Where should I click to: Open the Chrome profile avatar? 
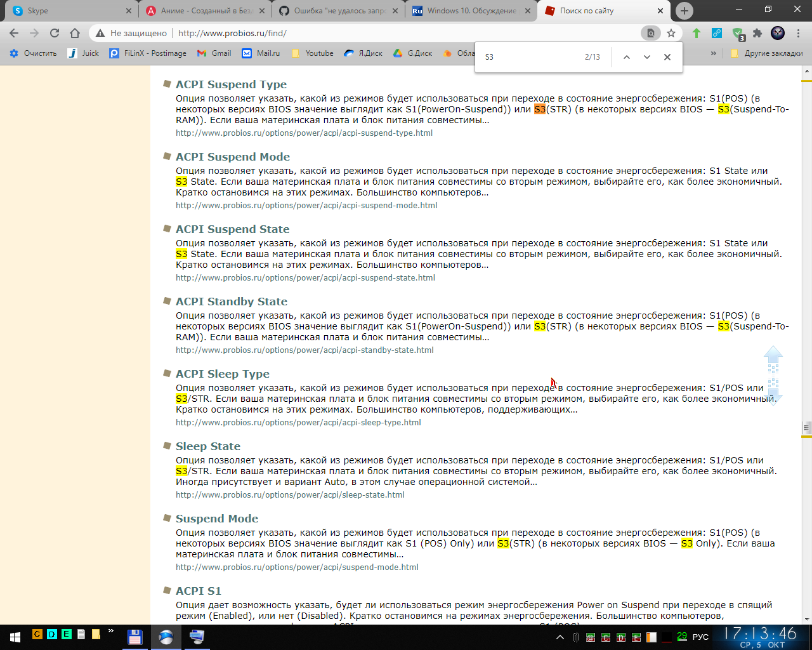(778, 33)
